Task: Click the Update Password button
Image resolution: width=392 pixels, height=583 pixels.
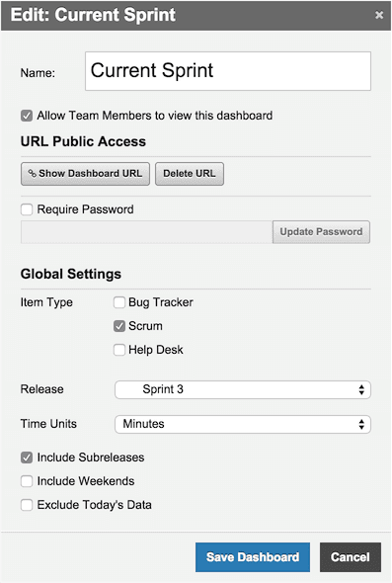Action: coord(321,232)
